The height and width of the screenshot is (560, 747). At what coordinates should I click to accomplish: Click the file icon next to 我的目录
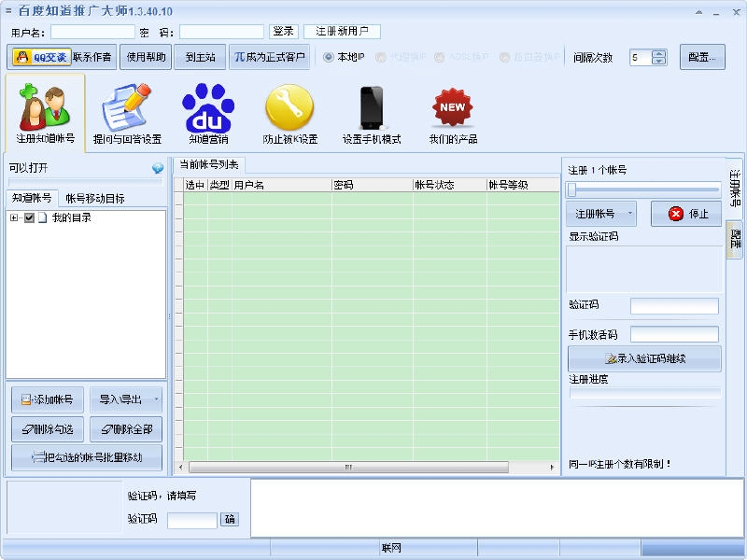click(x=42, y=217)
